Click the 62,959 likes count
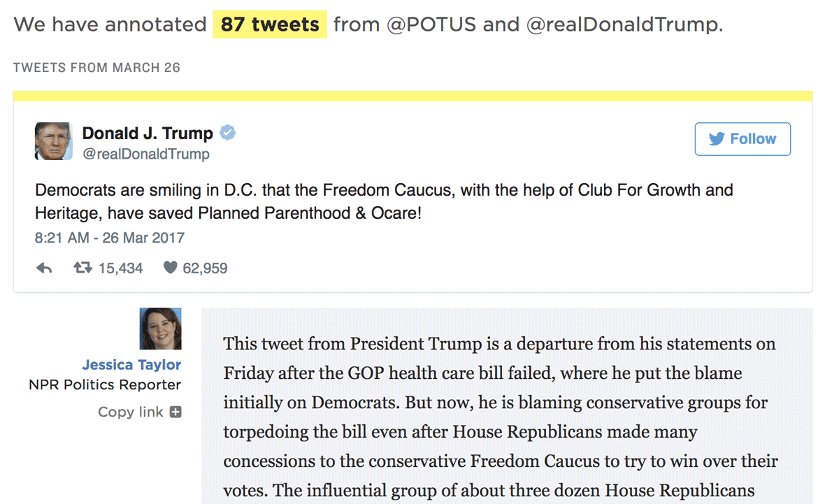 [x=205, y=268]
